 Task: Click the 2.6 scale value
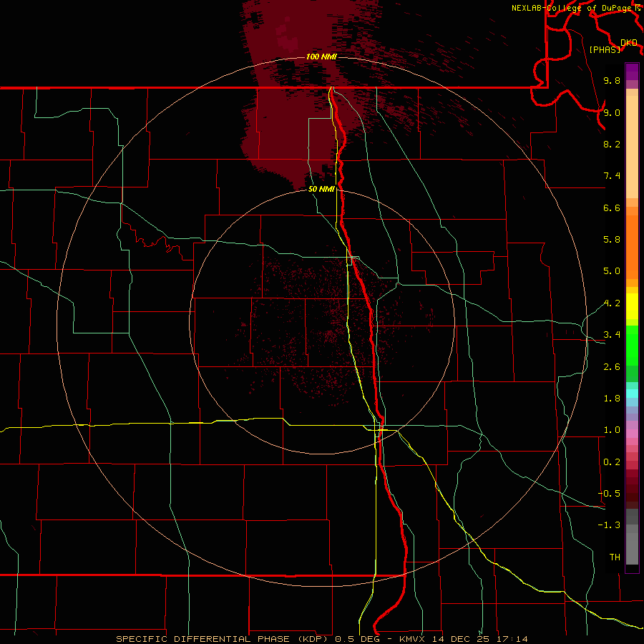coord(612,367)
